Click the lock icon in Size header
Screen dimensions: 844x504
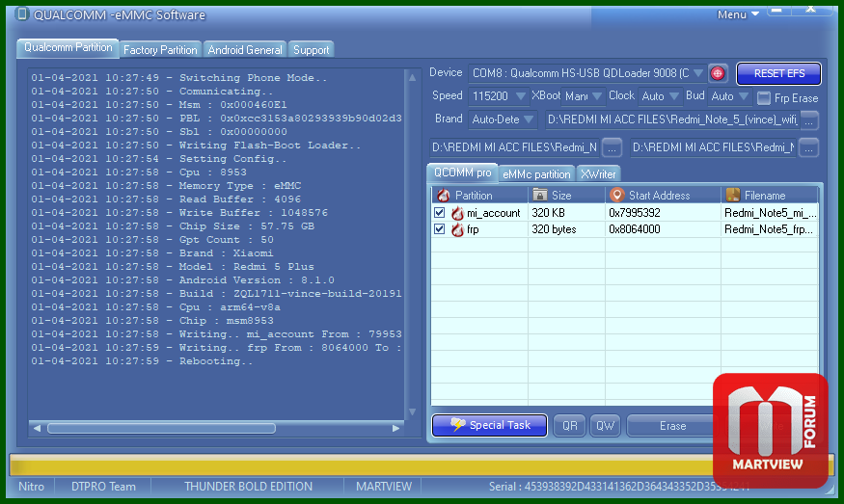point(540,195)
